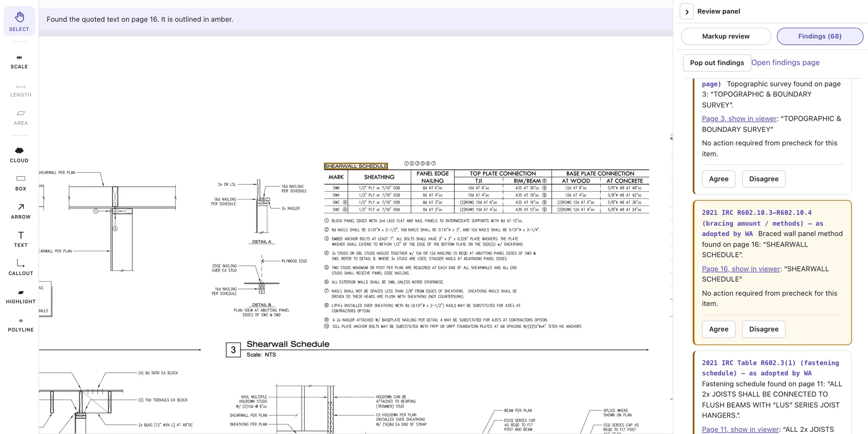Click the detail number 3 box
Image resolution: width=868 pixels, height=434 pixels.
tap(233, 350)
